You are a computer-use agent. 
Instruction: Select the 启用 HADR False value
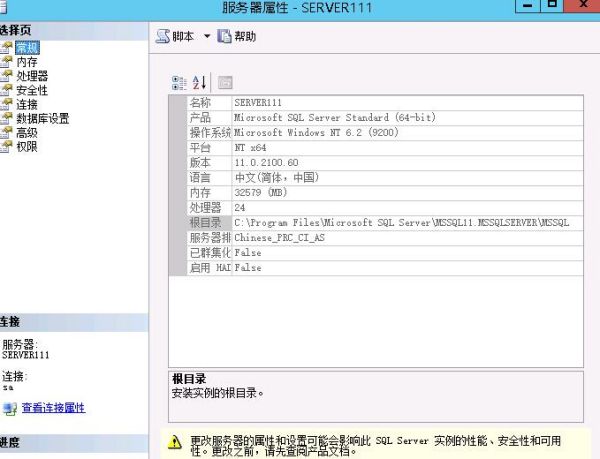point(408,268)
